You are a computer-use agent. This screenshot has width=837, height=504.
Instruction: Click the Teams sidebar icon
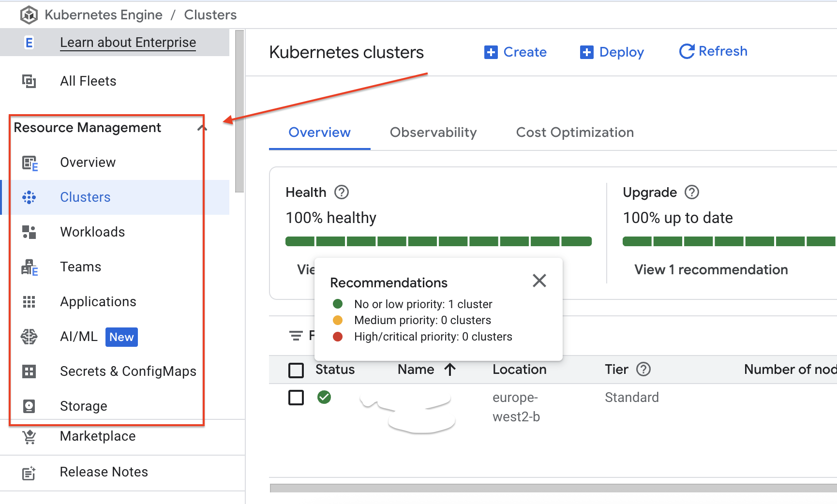point(29,267)
